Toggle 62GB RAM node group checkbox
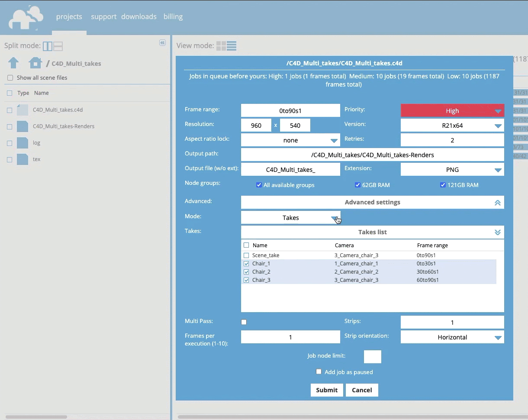The width and height of the screenshot is (528, 420). click(x=357, y=185)
